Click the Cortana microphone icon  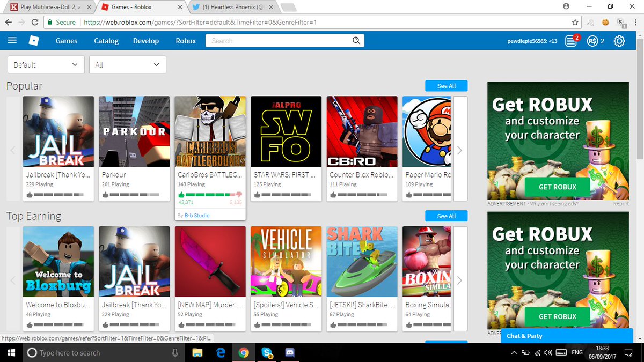[x=175, y=352]
